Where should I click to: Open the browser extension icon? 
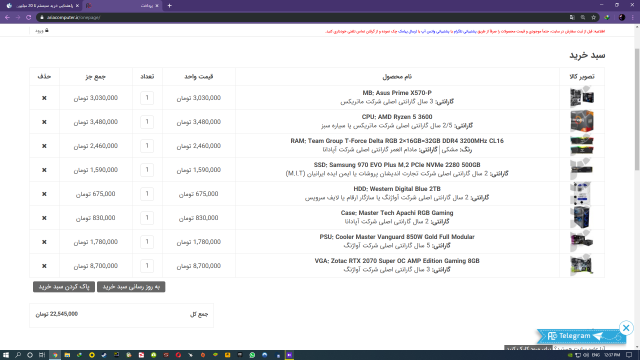point(607,17)
